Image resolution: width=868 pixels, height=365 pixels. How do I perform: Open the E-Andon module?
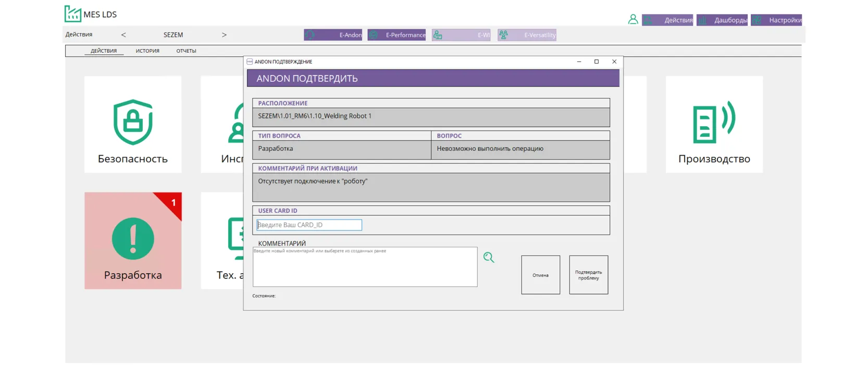(333, 35)
